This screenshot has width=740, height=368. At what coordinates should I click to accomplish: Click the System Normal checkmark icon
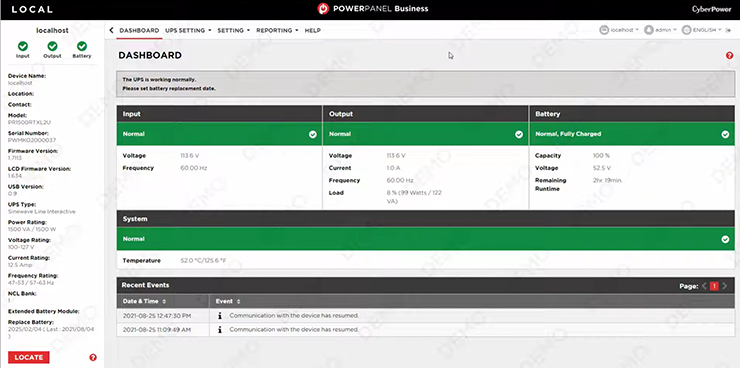[725, 239]
